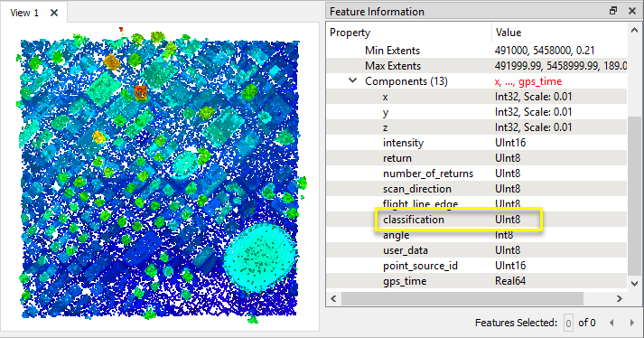The width and height of the screenshot is (644, 338).
Task: Go to the next selected feature
Action: pos(632,323)
